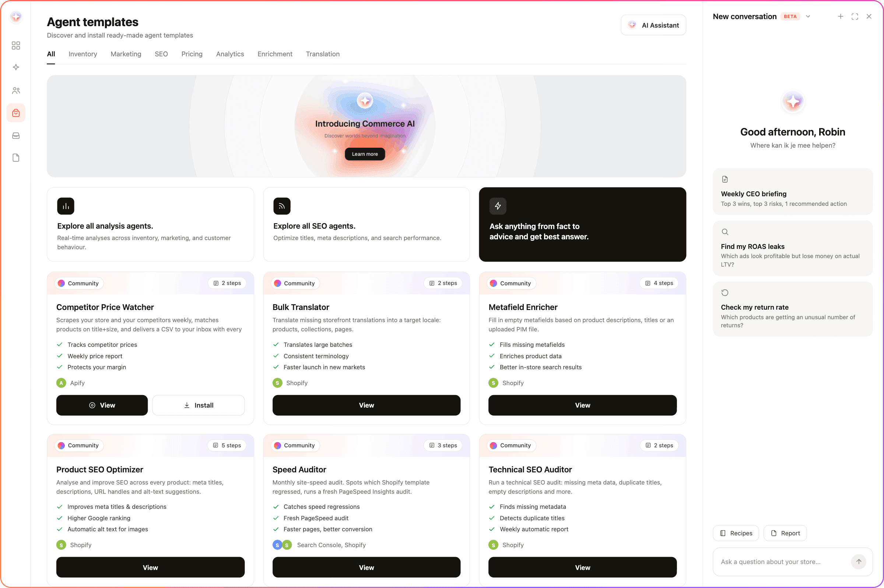Switch to the Pricing tab
Image resolution: width=884 pixels, height=588 pixels.
tap(192, 54)
